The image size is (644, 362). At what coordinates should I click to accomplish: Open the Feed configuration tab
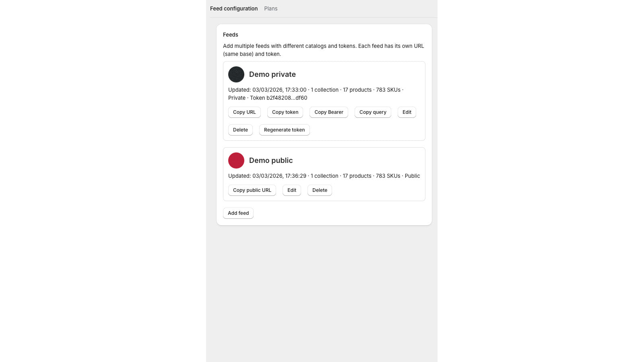click(234, 8)
